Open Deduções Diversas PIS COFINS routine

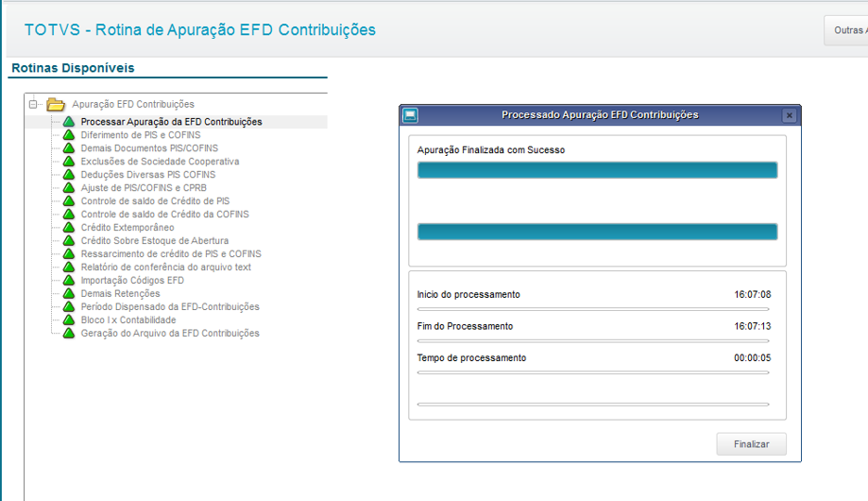(148, 175)
